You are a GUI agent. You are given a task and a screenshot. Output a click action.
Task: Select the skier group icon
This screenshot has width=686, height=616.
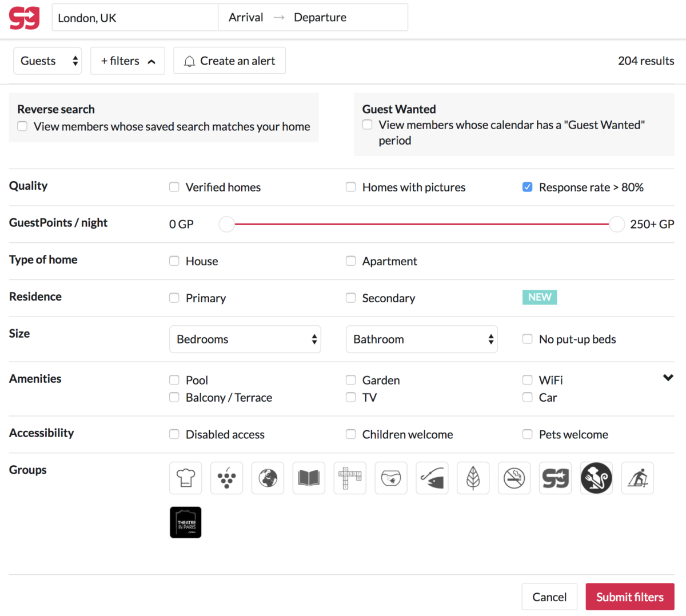(637, 478)
